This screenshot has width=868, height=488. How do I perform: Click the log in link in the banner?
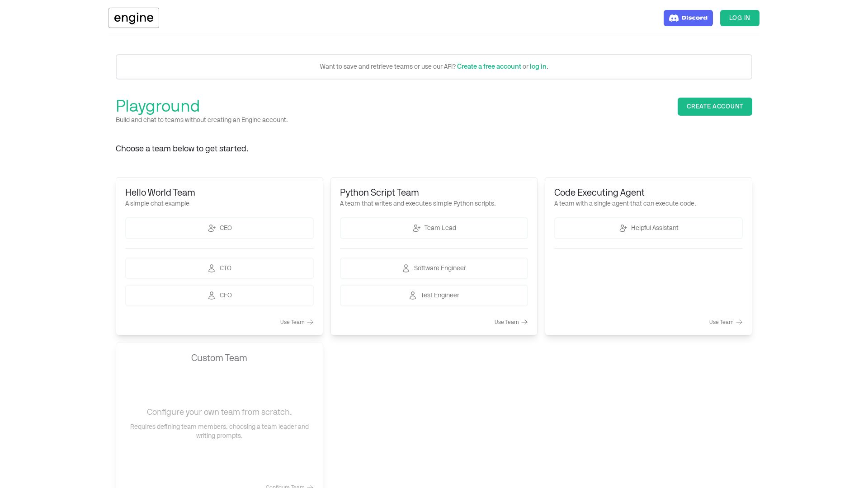538,66
